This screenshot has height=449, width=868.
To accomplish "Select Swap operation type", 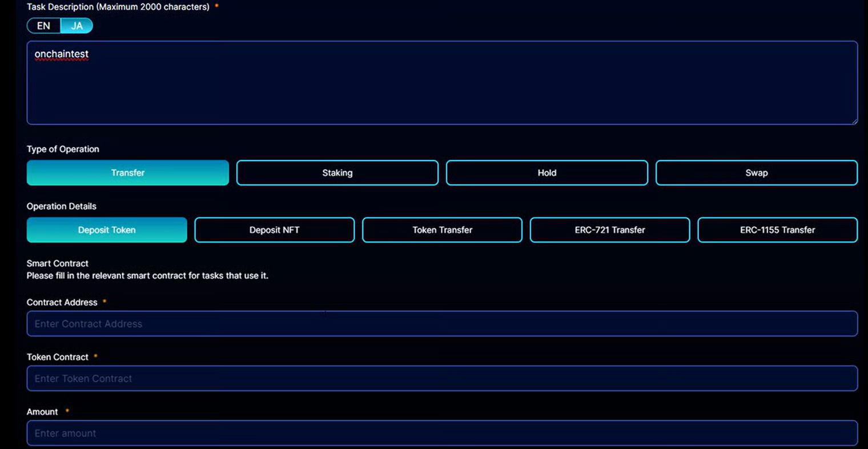I will click(756, 173).
